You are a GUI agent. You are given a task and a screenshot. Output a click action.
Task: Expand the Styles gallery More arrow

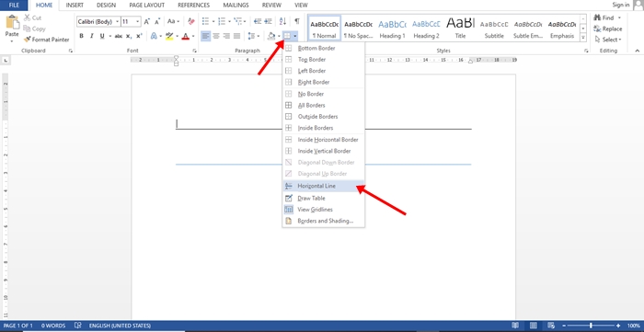582,38
